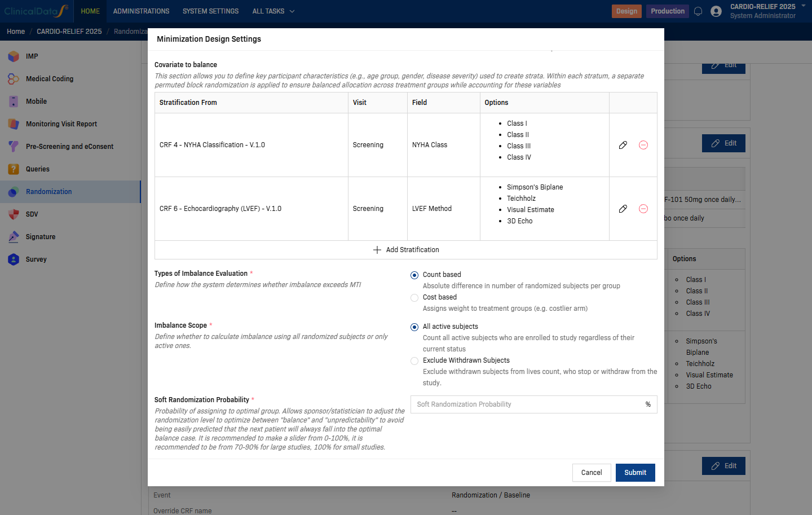Select All active subjects scope
The height and width of the screenshot is (515, 812).
(x=414, y=327)
